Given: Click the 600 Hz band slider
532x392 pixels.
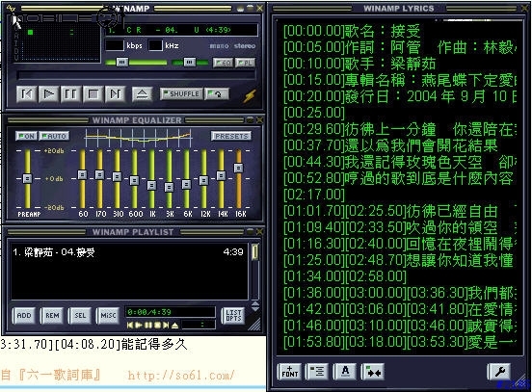Looking at the screenshot, I should (134, 180).
